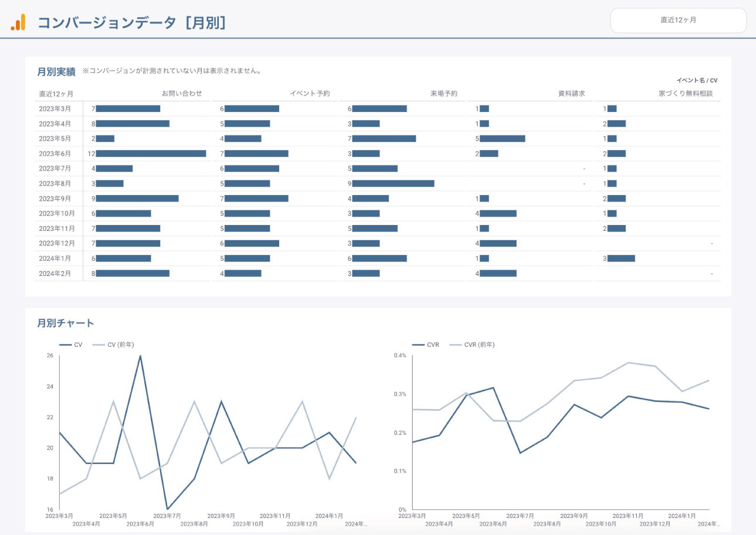This screenshot has height=535, width=756.
Task: Click the 2024年1月 家づくり無料相談 bar showing 3
Action: (x=621, y=258)
